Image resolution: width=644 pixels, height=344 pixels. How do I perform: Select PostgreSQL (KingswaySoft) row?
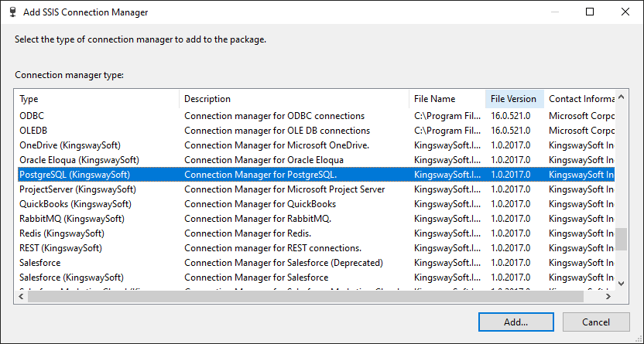click(317, 175)
